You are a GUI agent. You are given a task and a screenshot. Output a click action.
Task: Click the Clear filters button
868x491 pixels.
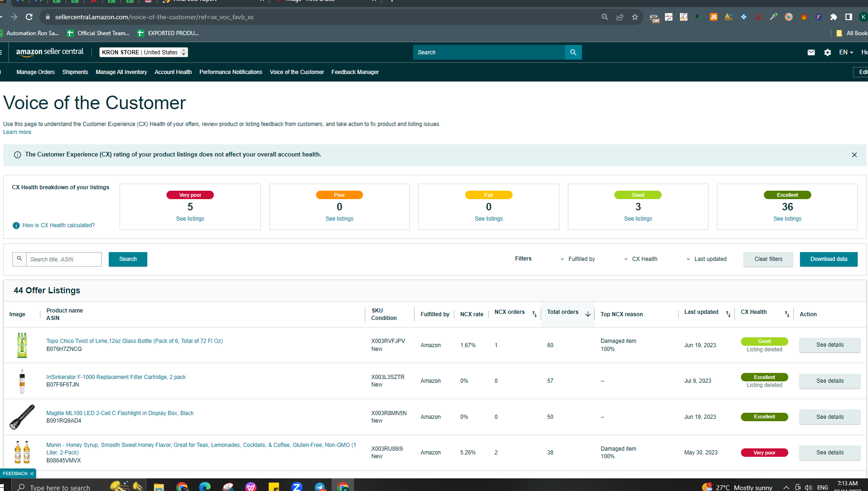point(768,259)
